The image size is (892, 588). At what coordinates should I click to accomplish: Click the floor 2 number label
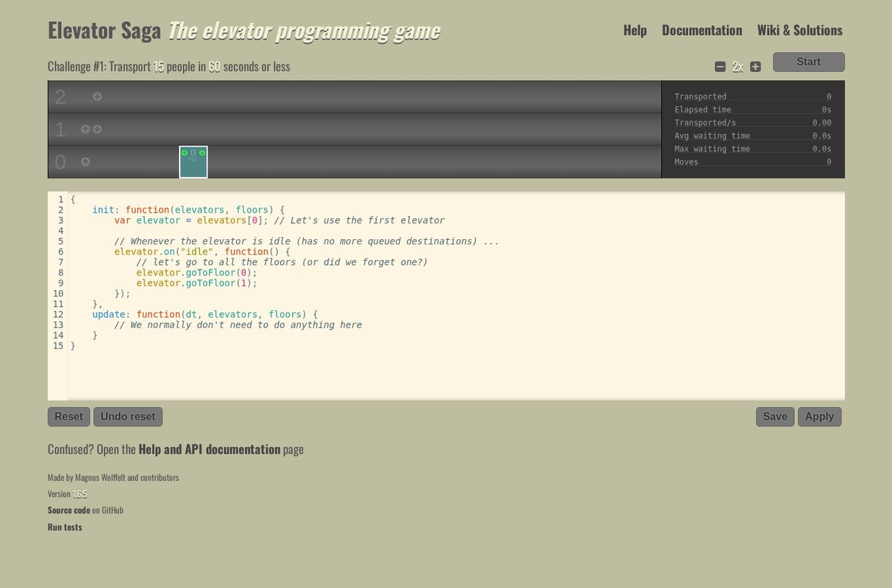60,97
